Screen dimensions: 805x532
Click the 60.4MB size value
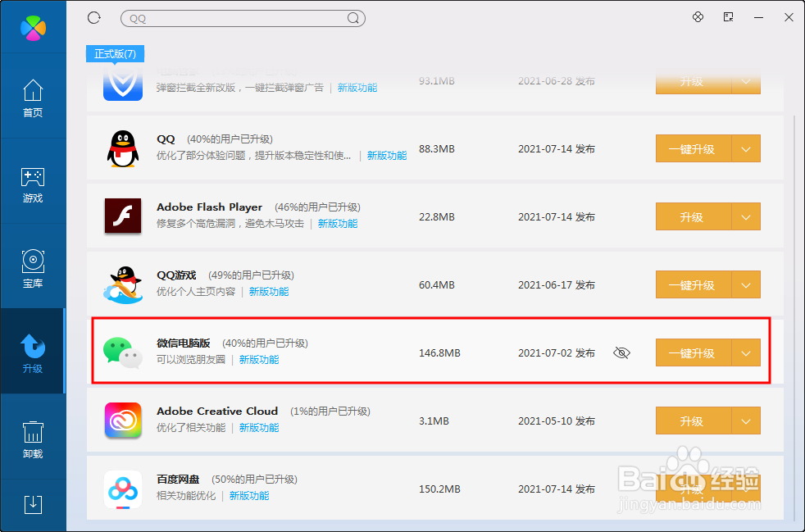[437, 285]
